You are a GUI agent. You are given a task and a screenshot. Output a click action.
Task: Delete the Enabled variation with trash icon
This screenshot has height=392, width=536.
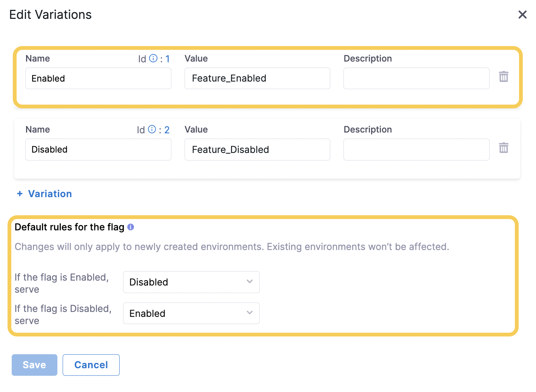point(504,77)
